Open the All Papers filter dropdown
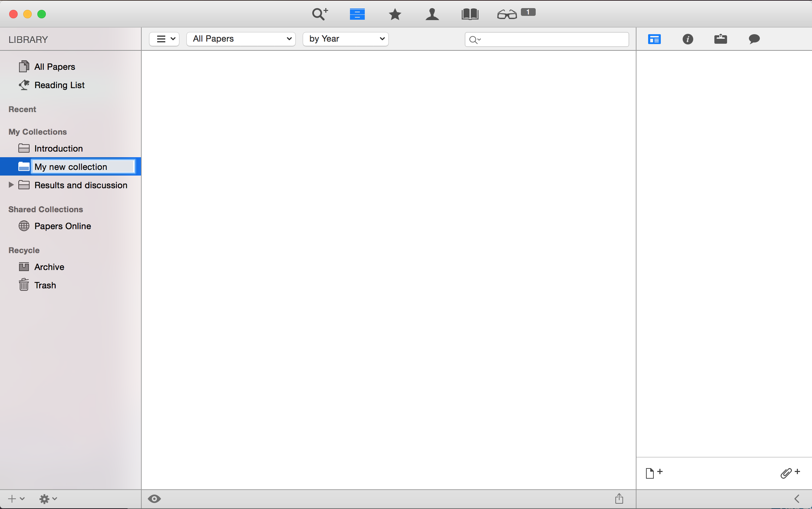The image size is (812, 509). click(241, 39)
